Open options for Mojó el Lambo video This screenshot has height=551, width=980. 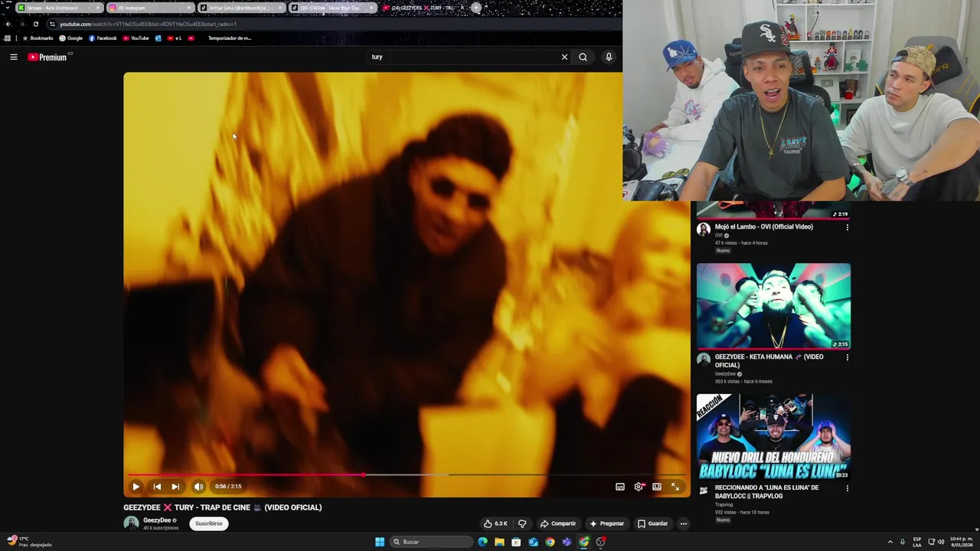click(x=847, y=227)
